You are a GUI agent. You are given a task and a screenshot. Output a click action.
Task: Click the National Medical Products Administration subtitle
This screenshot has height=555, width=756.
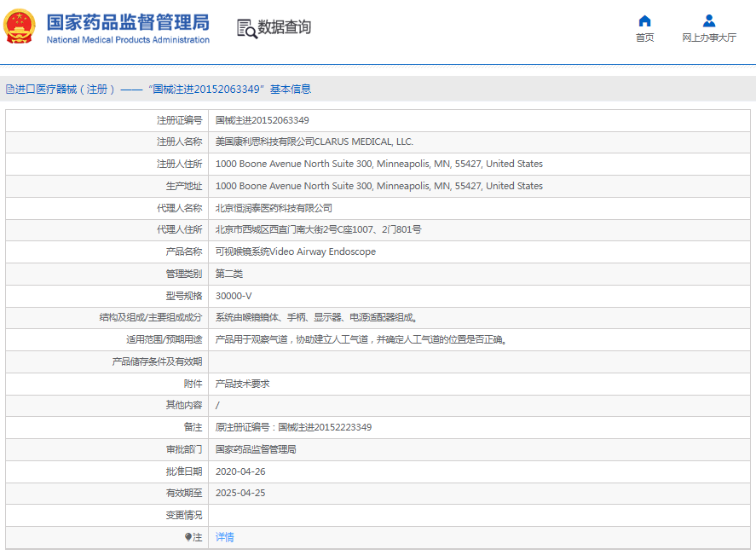tap(128, 40)
